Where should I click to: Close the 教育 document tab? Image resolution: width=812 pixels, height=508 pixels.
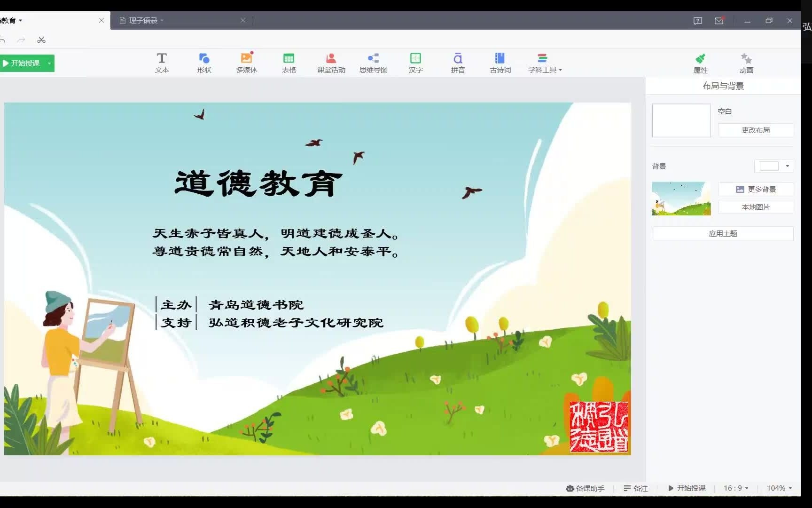pos(101,20)
